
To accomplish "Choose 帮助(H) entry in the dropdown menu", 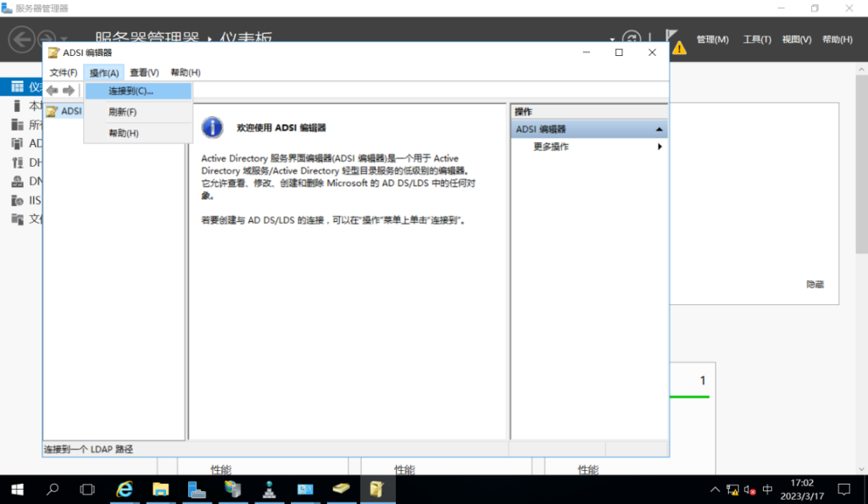I will click(138, 133).
